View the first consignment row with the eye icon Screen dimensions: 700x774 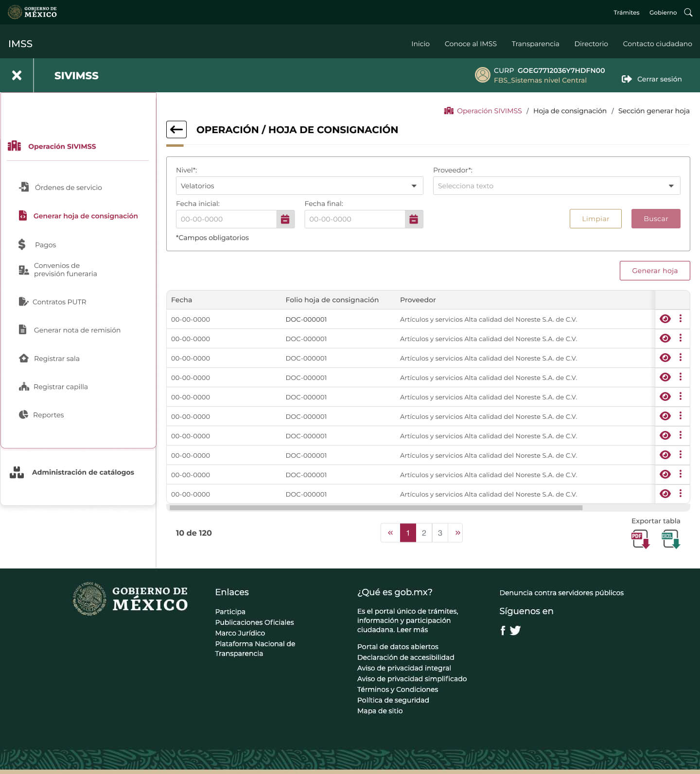tap(665, 319)
